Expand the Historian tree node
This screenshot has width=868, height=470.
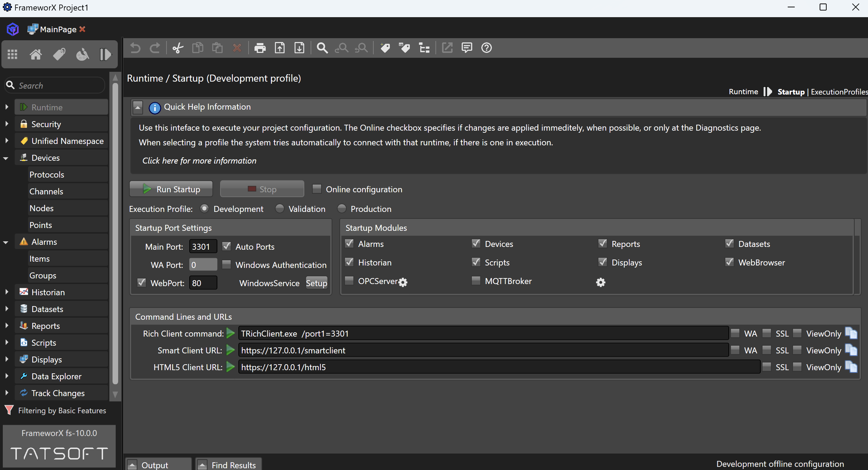(7, 292)
